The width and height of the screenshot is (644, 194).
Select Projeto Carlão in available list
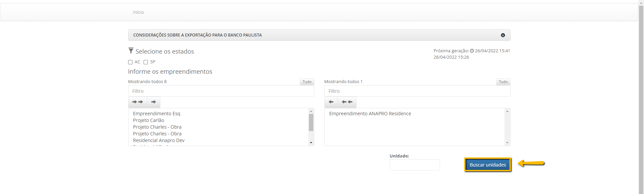coord(149,120)
